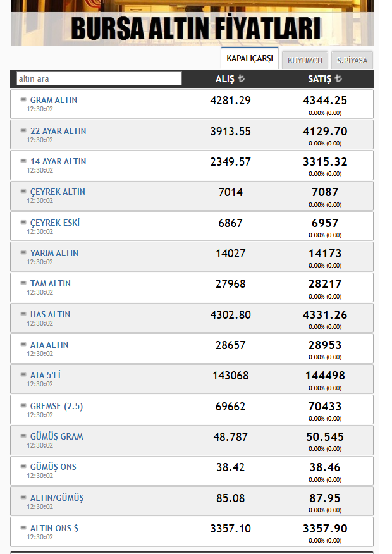This screenshot has width=392, height=554.
Task: Click the small icon beside GRAM ALTIN
Action: click(x=23, y=100)
